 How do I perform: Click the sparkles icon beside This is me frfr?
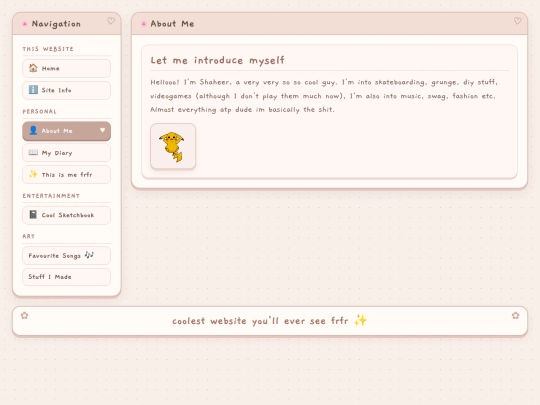click(33, 174)
